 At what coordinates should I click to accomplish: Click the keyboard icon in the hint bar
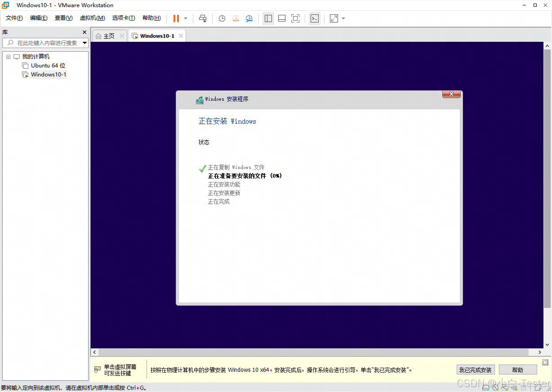click(x=98, y=370)
